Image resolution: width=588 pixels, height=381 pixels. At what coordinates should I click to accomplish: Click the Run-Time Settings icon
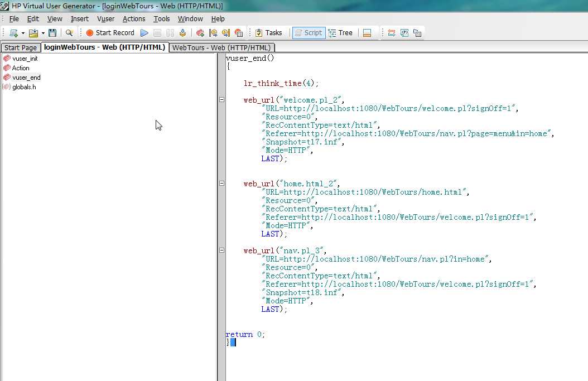point(392,33)
